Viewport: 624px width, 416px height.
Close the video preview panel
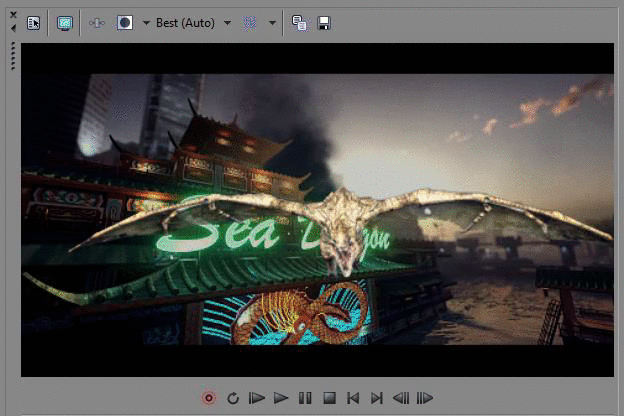pos(13,15)
